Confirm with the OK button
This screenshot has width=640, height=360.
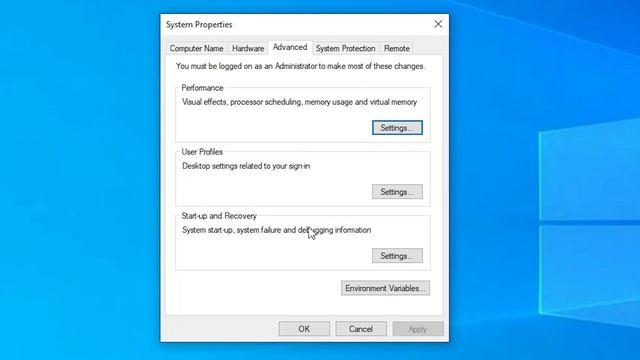(304, 329)
